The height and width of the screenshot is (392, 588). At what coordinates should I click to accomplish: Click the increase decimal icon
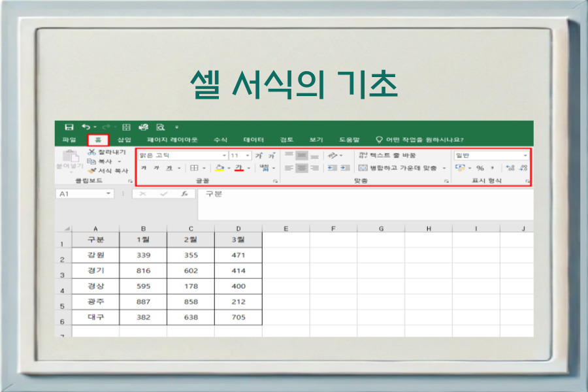pos(510,168)
